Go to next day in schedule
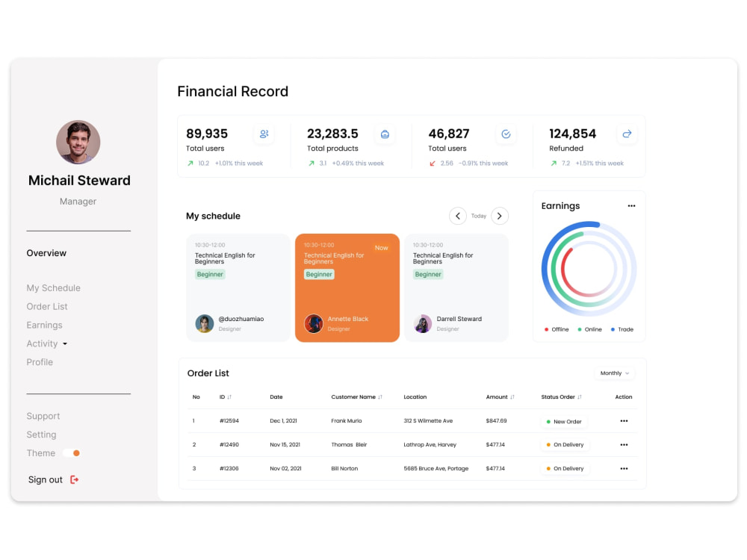 [x=499, y=216]
